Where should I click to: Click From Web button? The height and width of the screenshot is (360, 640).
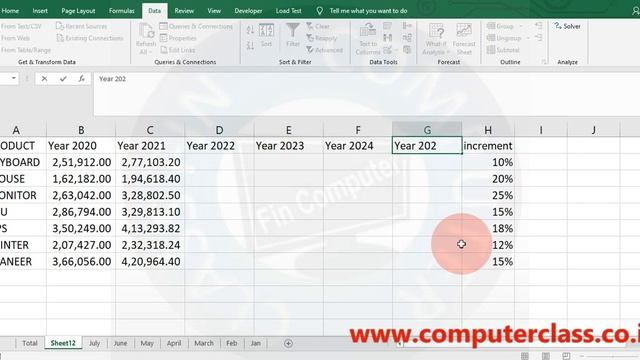point(15,38)
